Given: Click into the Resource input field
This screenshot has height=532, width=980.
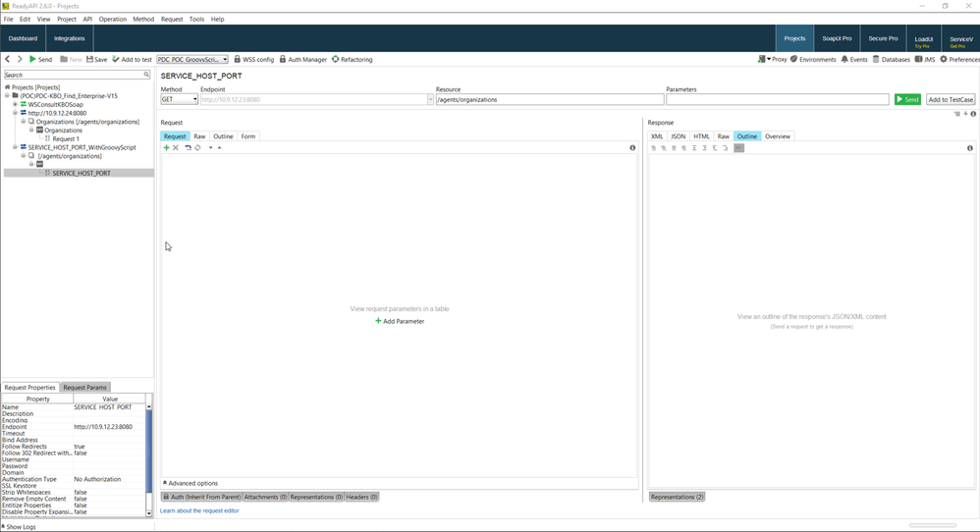Looking at the screenshot, I should click(549, 99).
